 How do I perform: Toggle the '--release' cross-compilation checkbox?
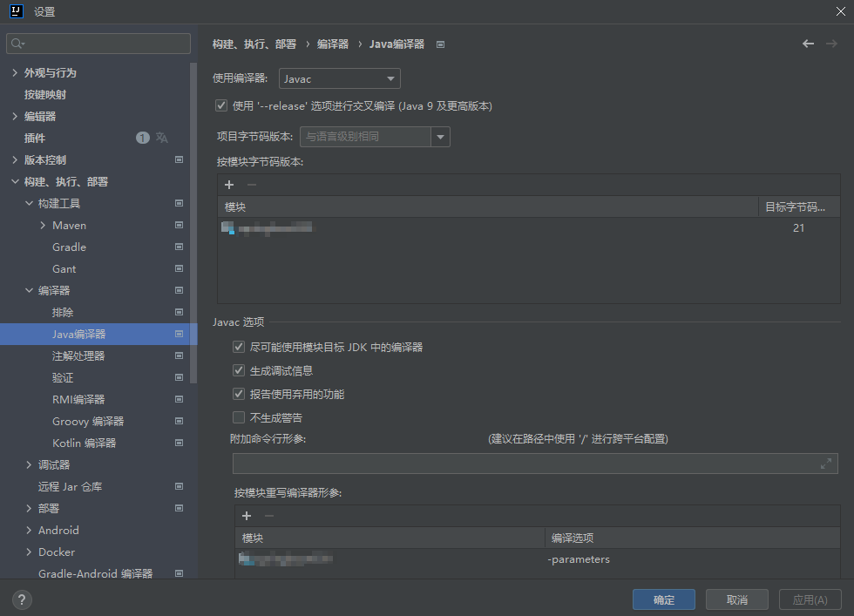pyautogui.click(x=221, y=105)
